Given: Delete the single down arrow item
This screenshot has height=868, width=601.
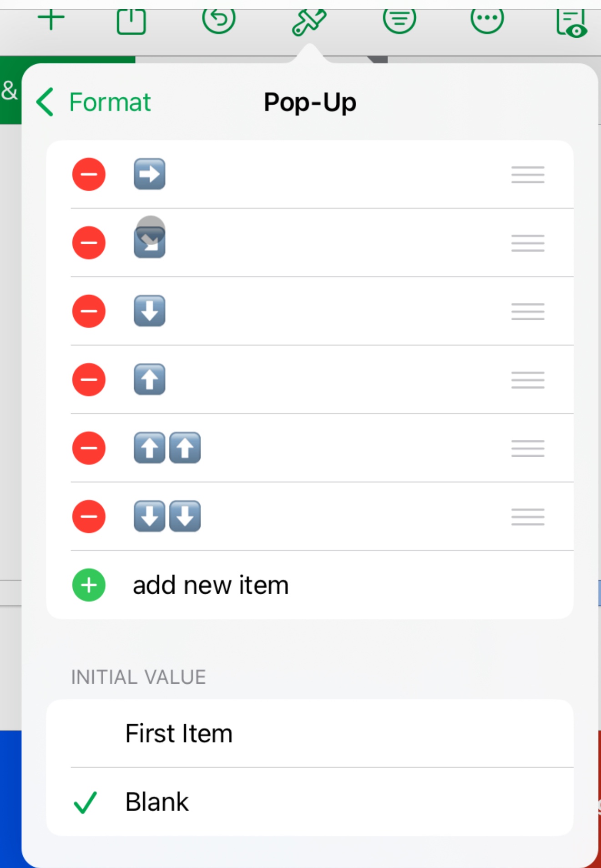Looking at the screenshot, I should [89, 311].
